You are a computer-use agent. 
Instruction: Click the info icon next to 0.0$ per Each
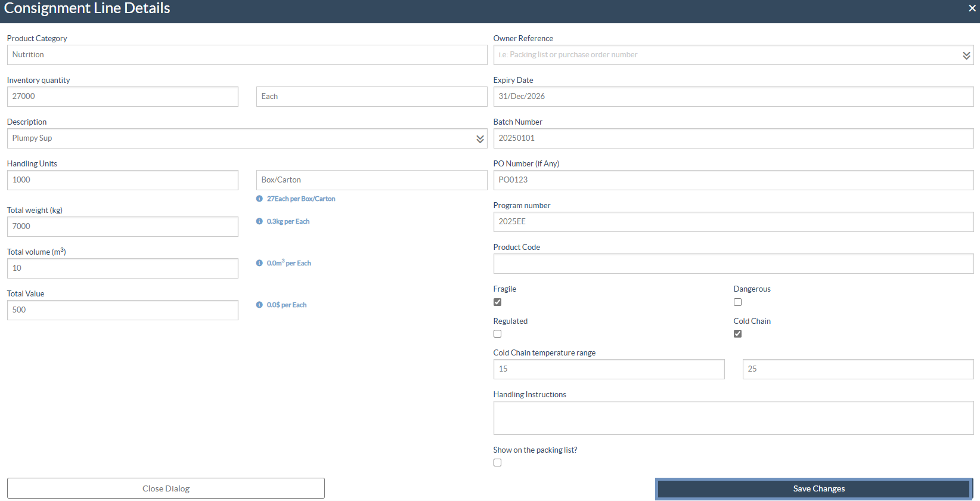259,305
